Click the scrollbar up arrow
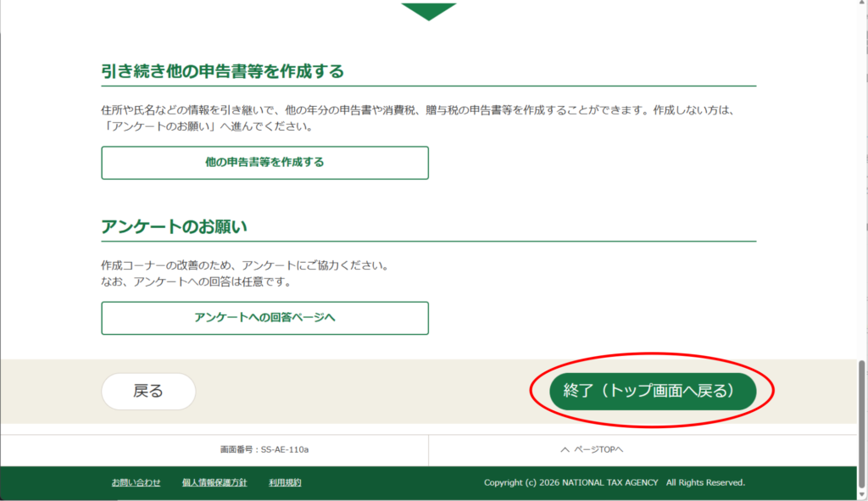This screenshot has width=868, height=501. [862, 5]
